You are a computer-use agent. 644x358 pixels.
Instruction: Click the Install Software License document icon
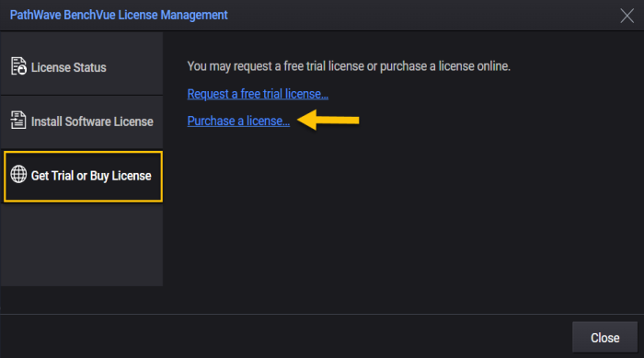click(x=18, y=121)
